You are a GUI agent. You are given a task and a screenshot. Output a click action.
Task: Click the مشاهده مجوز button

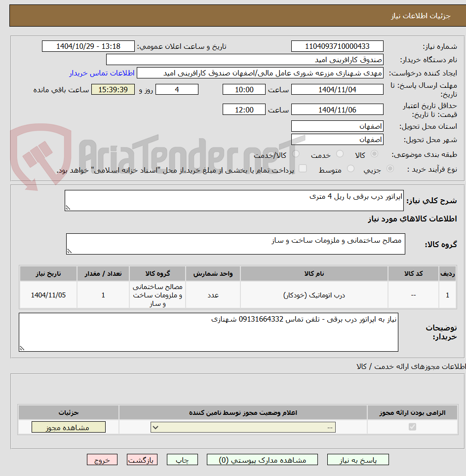point(68,427)
